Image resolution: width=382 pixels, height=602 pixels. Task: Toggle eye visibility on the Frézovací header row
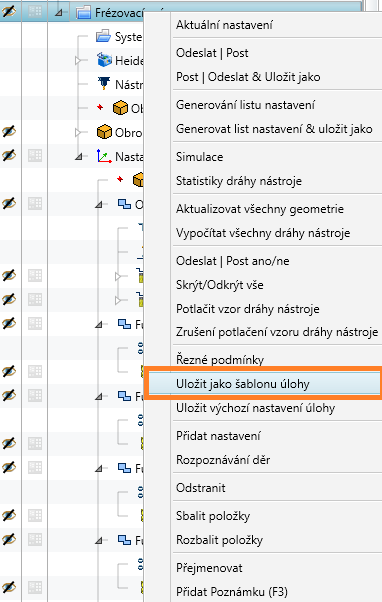[9, 12]
